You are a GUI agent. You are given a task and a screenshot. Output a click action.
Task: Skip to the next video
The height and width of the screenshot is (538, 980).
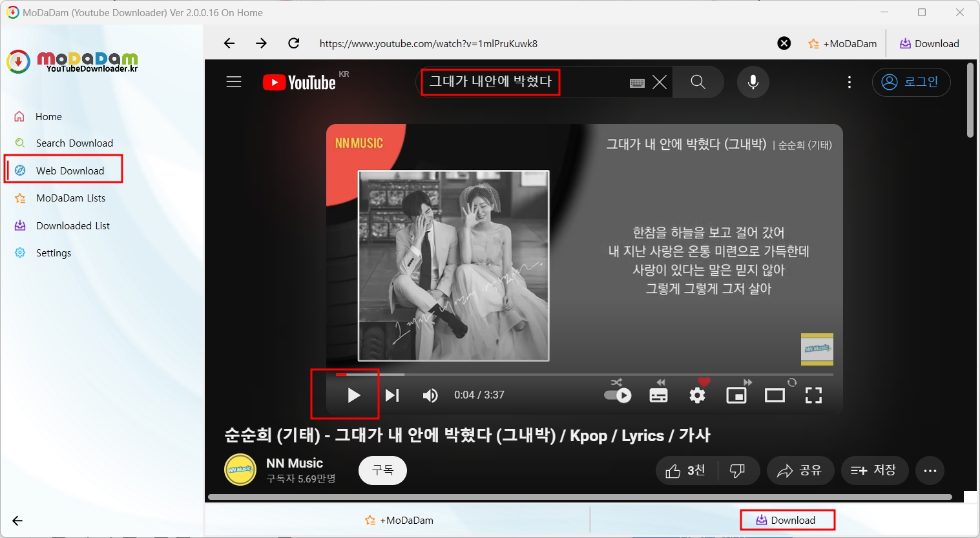click(392, 395)
